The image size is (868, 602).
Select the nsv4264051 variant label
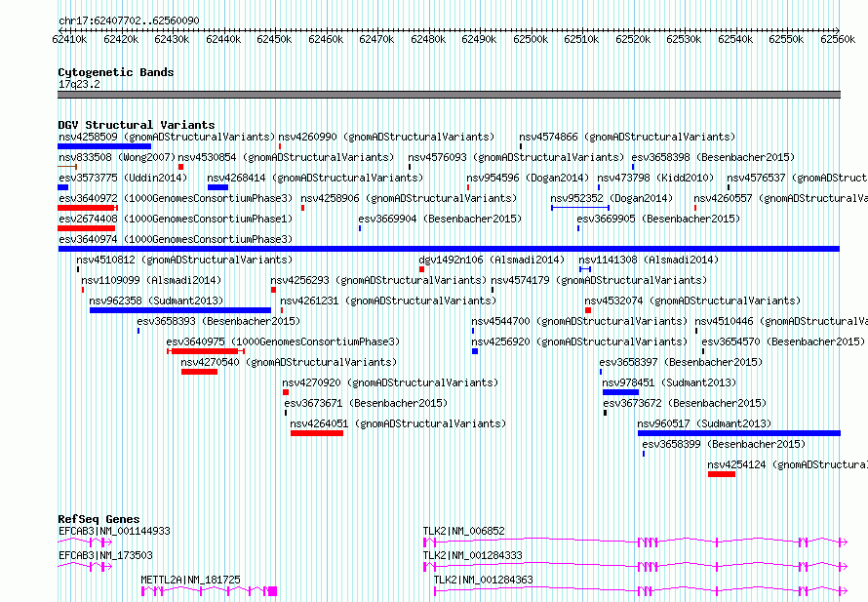click(398, 423)
